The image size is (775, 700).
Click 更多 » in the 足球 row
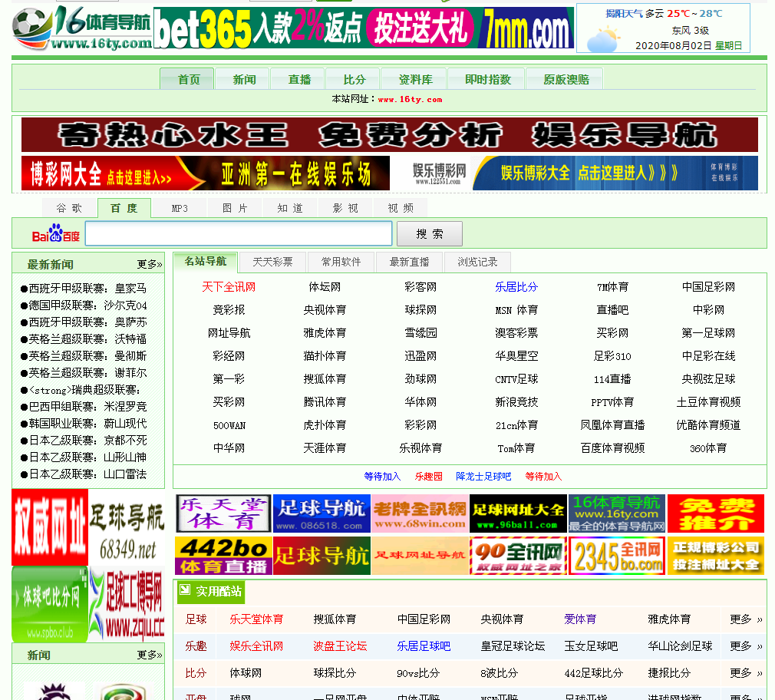tap(747, 619)
